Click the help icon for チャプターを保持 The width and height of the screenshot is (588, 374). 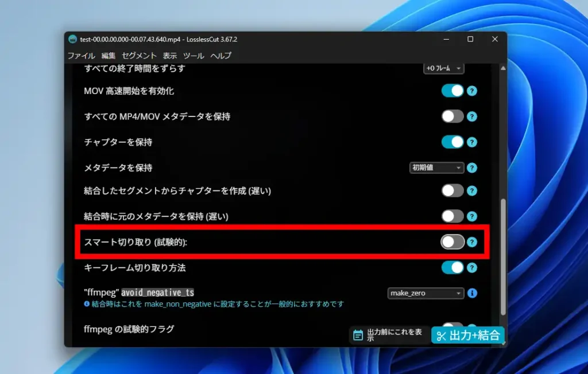point(472,142)
